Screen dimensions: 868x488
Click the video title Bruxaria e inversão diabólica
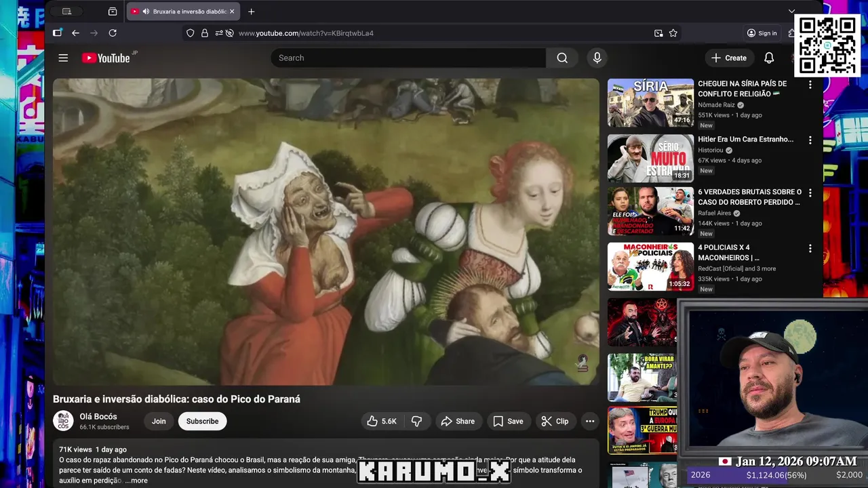click(176, 399)
